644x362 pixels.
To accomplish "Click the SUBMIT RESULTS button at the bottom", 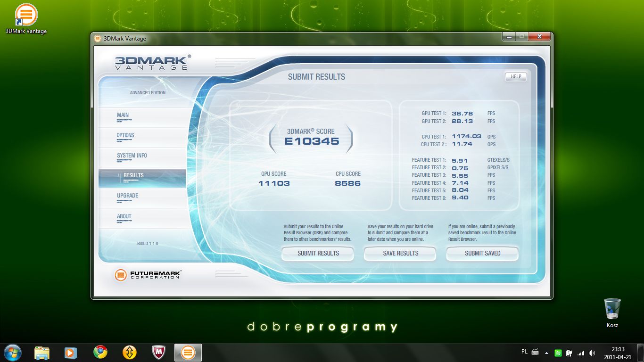I will [318, 254].
